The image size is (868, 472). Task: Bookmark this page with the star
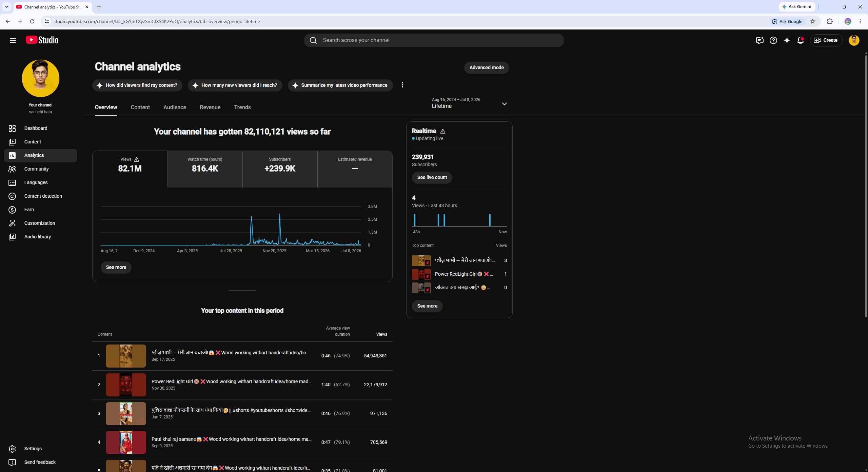click(x=813, y=21)
